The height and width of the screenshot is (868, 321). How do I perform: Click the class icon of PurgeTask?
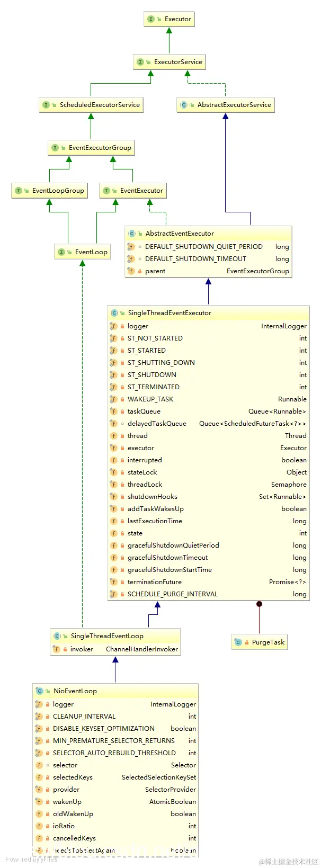pyautogui.click(x=238, y=642)
